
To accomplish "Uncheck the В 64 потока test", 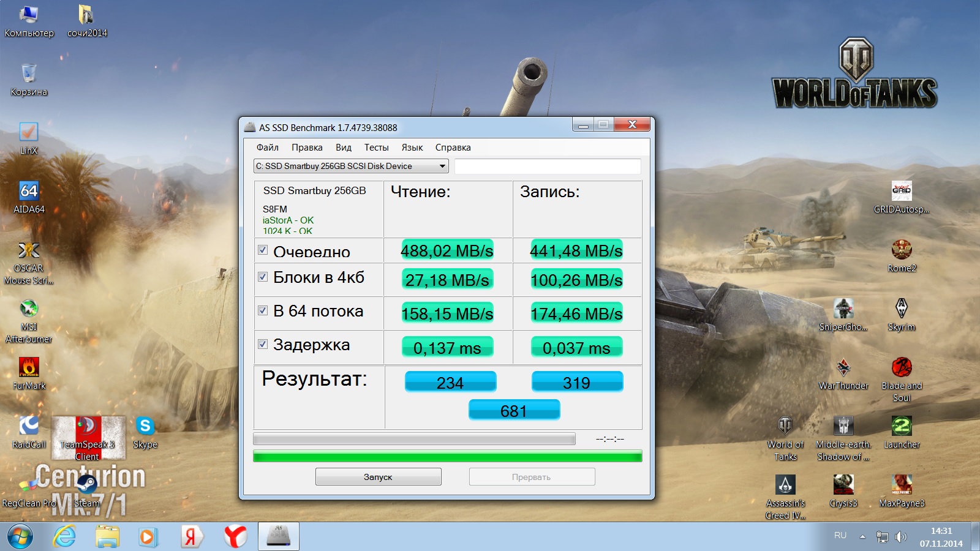I will (263, 310).
